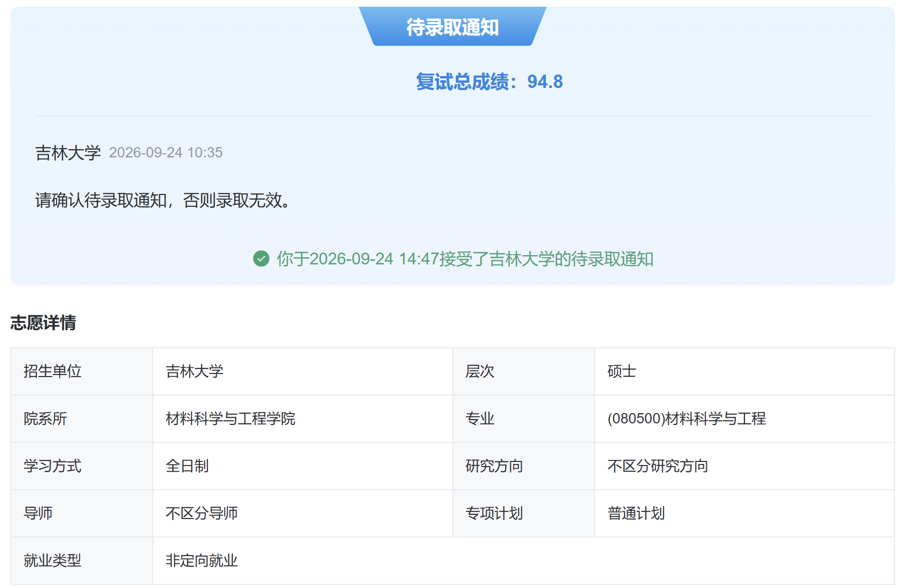This screenshot has height=588, width=908.
Task: Click the 不区分研究方向 value cell
Action: point(744,466)
